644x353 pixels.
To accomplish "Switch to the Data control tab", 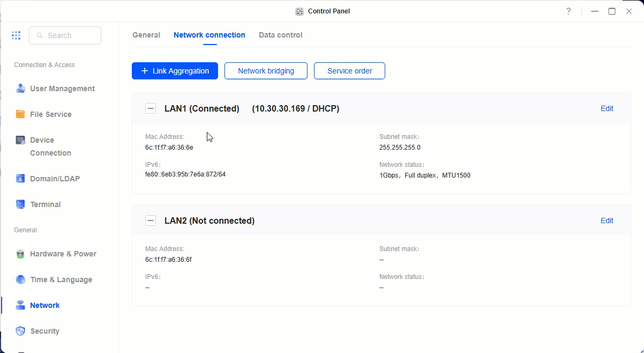I will point(280,35).
